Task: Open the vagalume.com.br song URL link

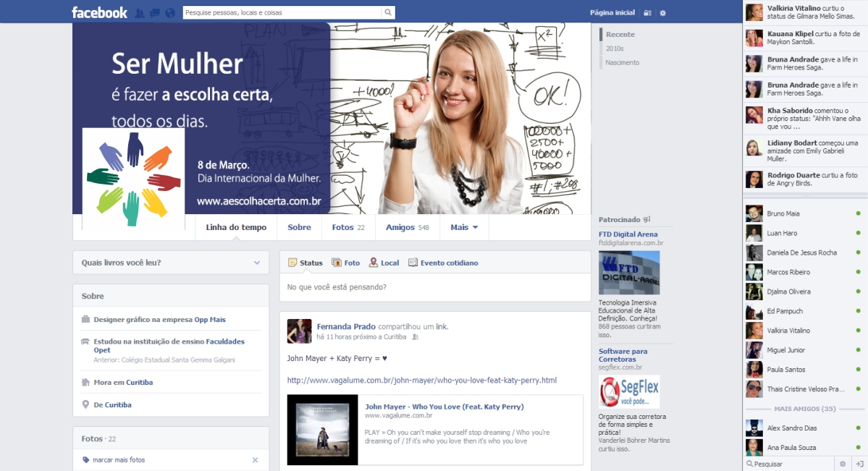Action: (422, 381)
